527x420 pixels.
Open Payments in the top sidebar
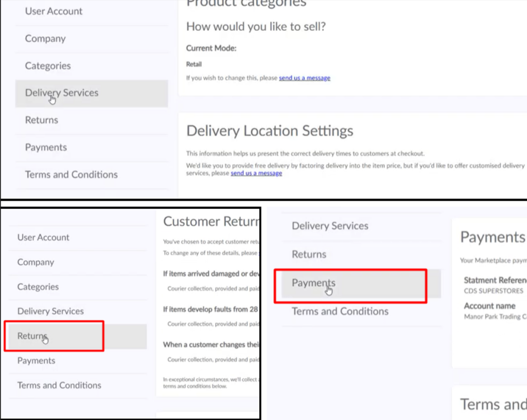pos(92,148)
